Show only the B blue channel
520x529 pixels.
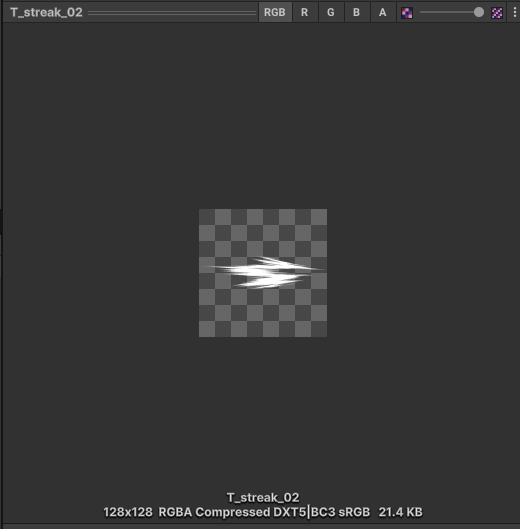(x=356, y=12)
